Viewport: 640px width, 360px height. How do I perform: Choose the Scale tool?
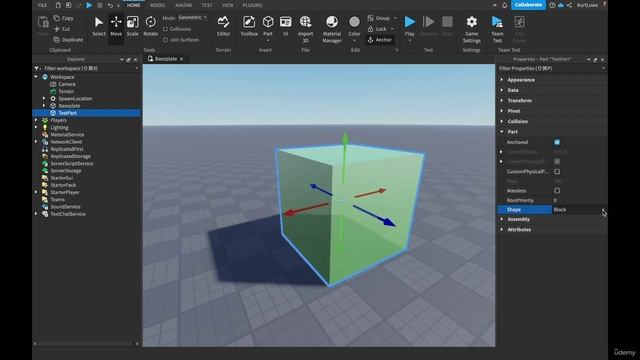(132, 26)
